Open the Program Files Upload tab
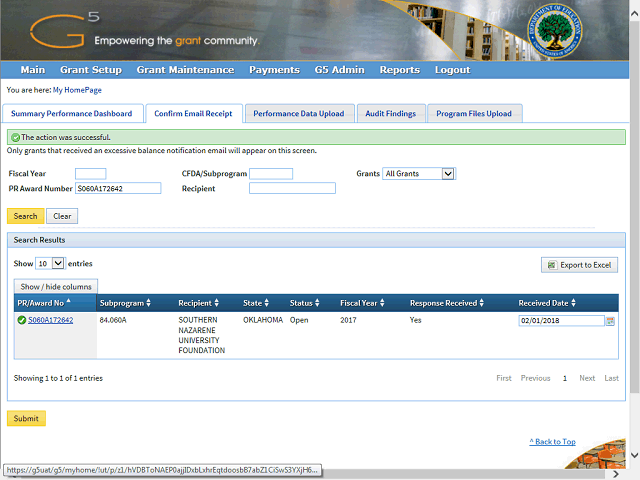Screen dimensions: 640x480 tap(474, 113)
